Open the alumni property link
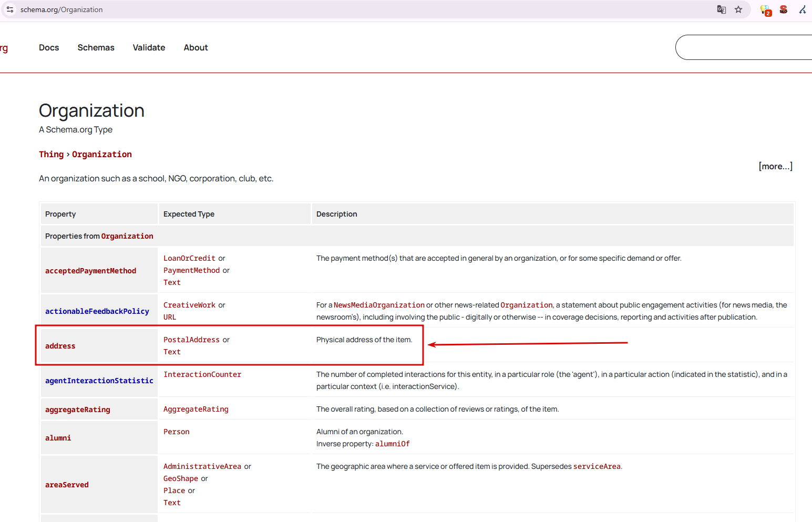Image resolution: width=812 pixels, height=522 pixels. [x=58, y=438]
